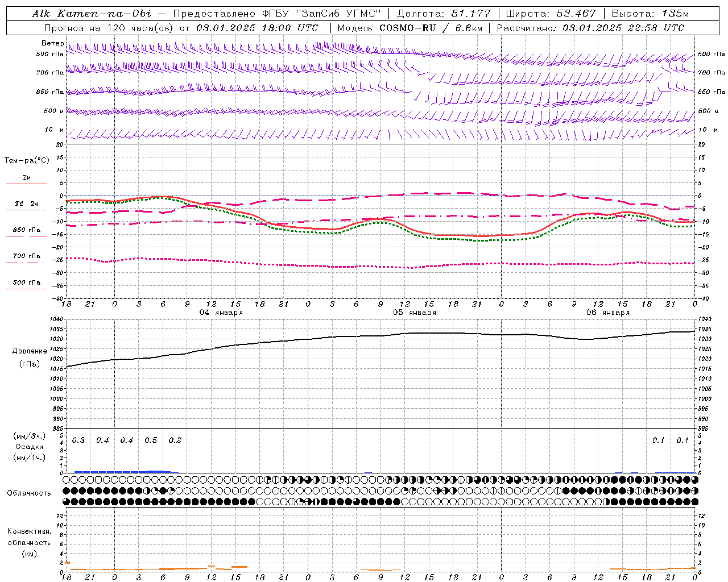Click the Осадки precipitation label
The width and height of the screenshot is (728, 582).
[30, 447]
